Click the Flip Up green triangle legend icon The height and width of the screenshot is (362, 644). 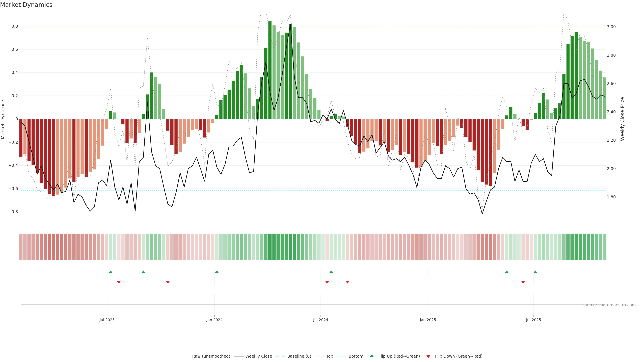coord(372,356)
